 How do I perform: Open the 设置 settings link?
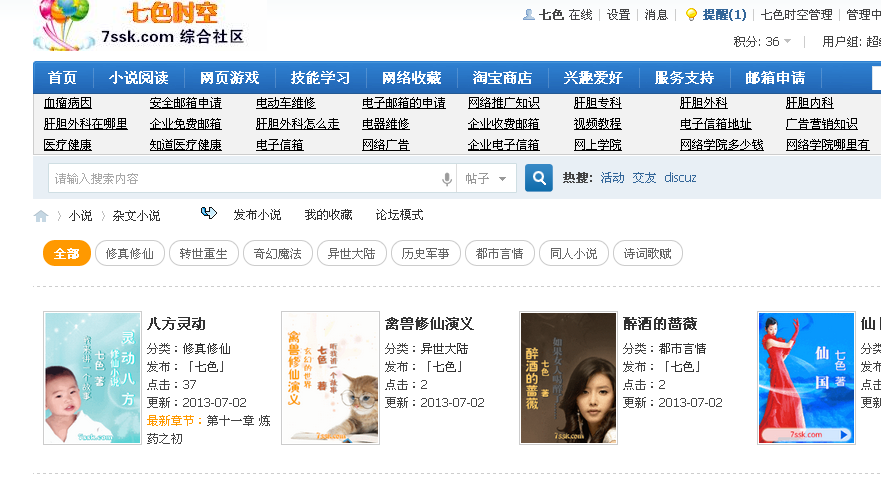click(619, 15)
